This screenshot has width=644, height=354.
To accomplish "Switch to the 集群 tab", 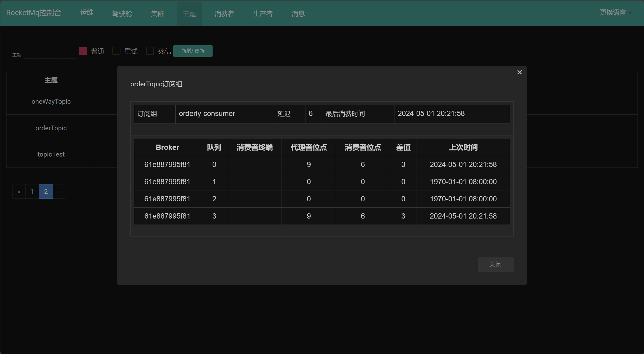I will point(157,13).
